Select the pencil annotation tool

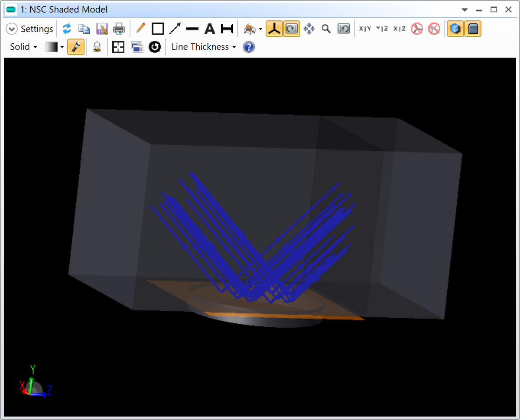click(x=140, y=29)
